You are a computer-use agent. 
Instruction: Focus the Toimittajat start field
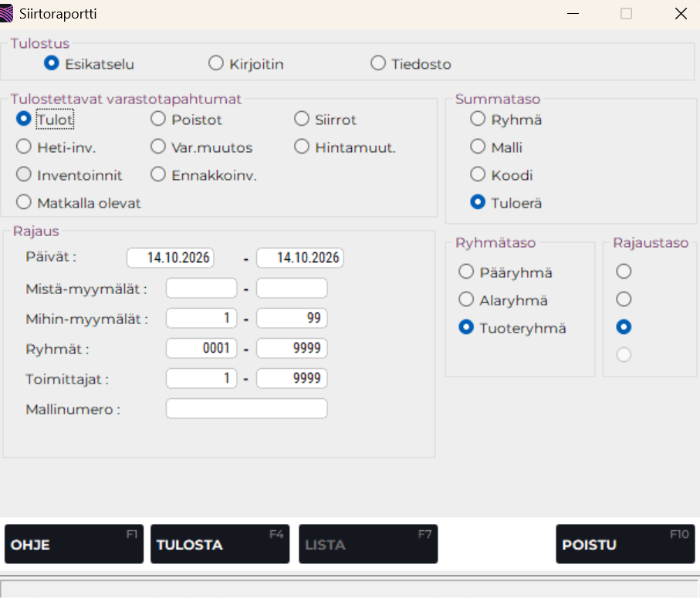click(201, 378)
